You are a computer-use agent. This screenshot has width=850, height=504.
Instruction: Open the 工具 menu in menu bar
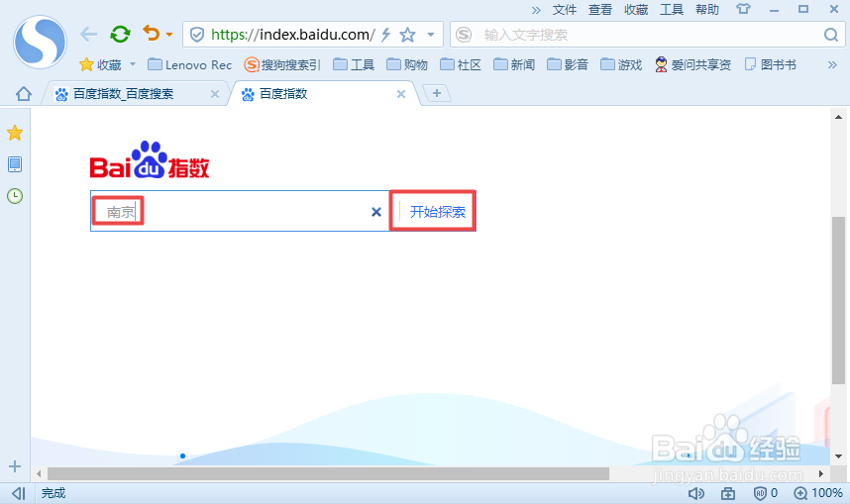(x=672, y=10)
